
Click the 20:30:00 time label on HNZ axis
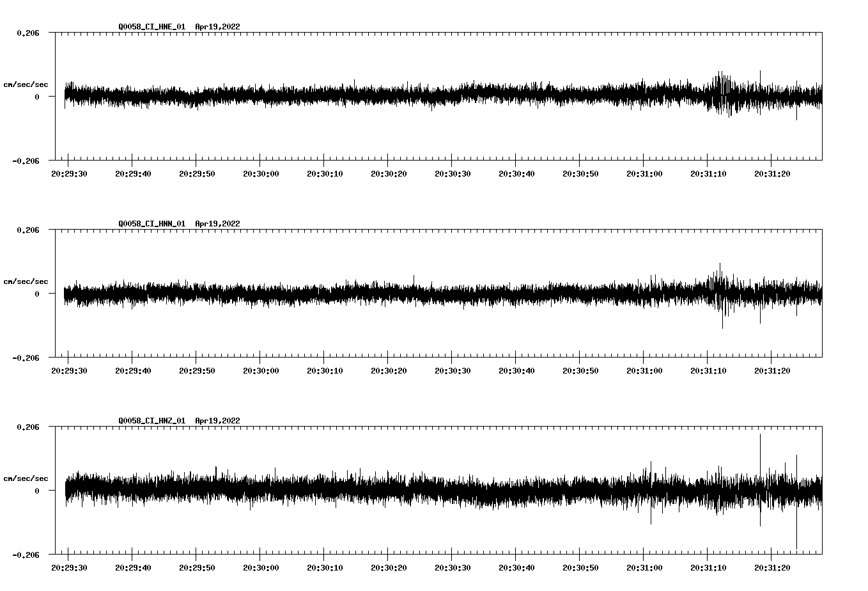(261, 568)
